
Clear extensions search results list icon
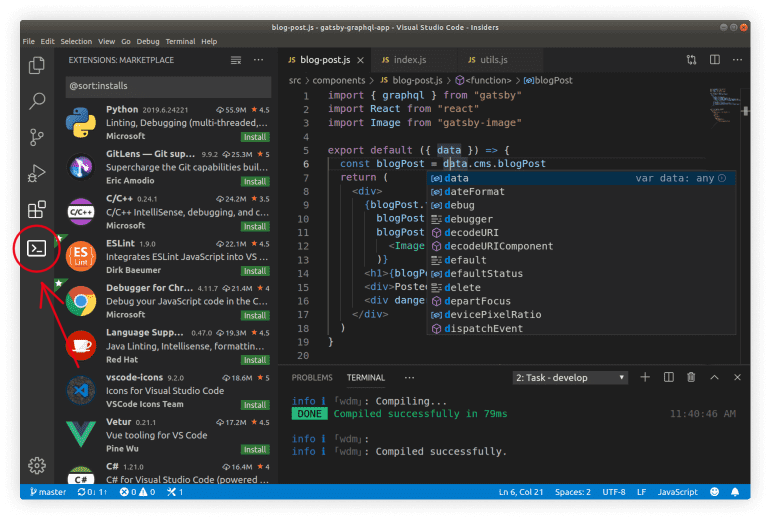[236, 60]
